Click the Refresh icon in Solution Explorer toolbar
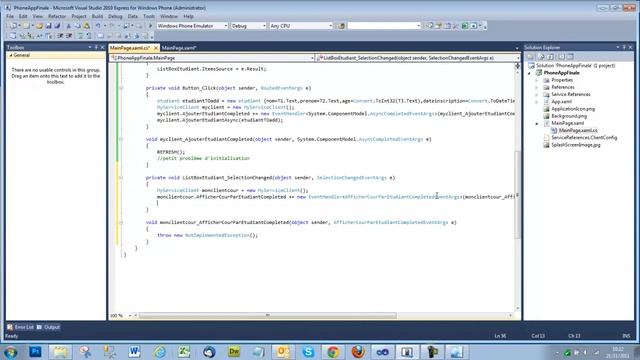 coord(550,57)
